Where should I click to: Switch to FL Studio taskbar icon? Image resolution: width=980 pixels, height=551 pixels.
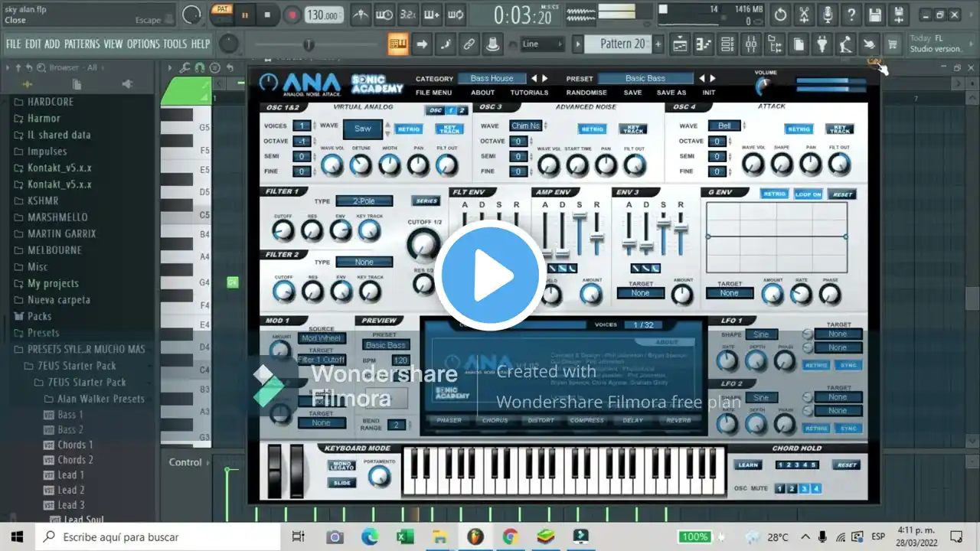[476, 536]
